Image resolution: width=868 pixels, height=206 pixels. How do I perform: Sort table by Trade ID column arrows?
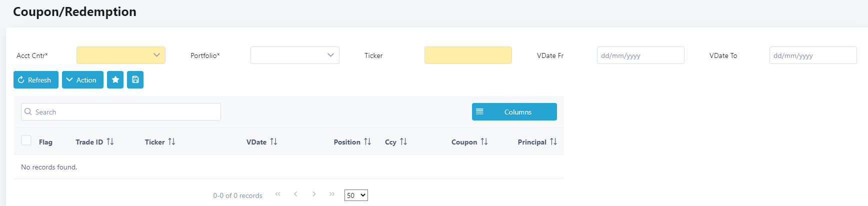coord(110,142)
